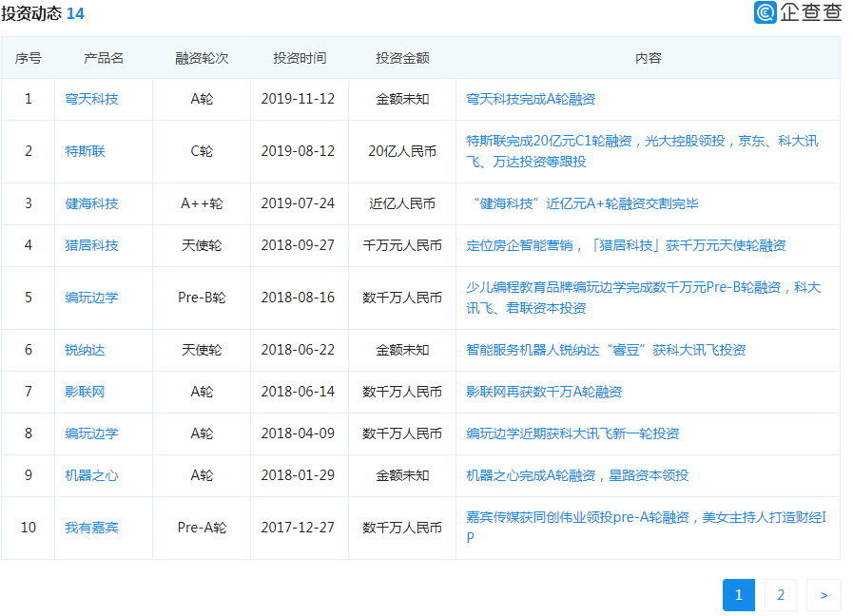The width and height of the screenshot is (853, 616).
Task: Select the Pre-B轮 round cell
Action: [x=202, y=298]
